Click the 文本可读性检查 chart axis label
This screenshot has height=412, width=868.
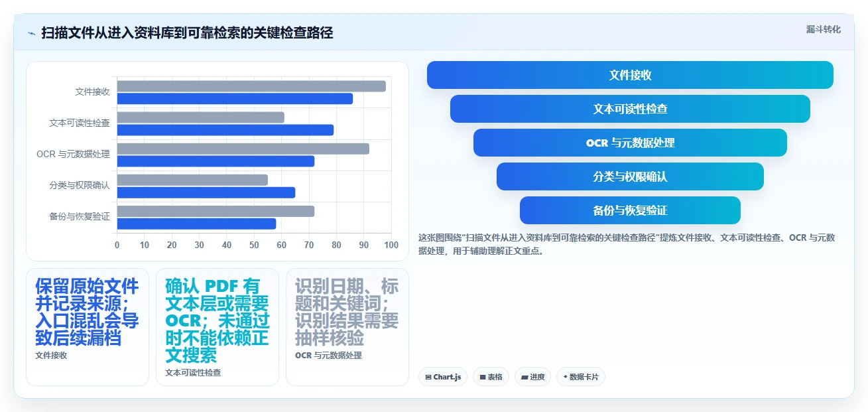coord(80,123)
